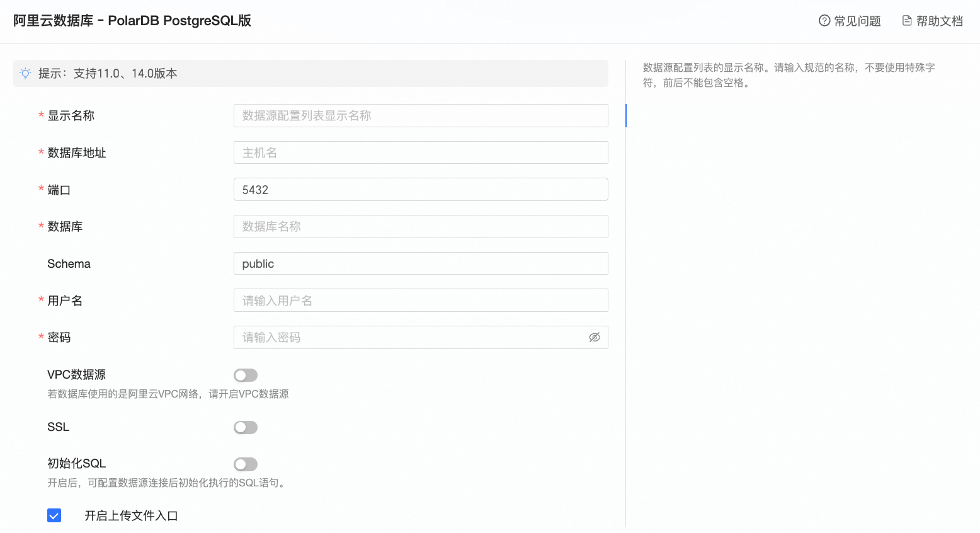This screenshot has height=533, width=980.
Task: Uncheck the 开启上传文件入口 checkbox
Action: (x=54, y=515)
